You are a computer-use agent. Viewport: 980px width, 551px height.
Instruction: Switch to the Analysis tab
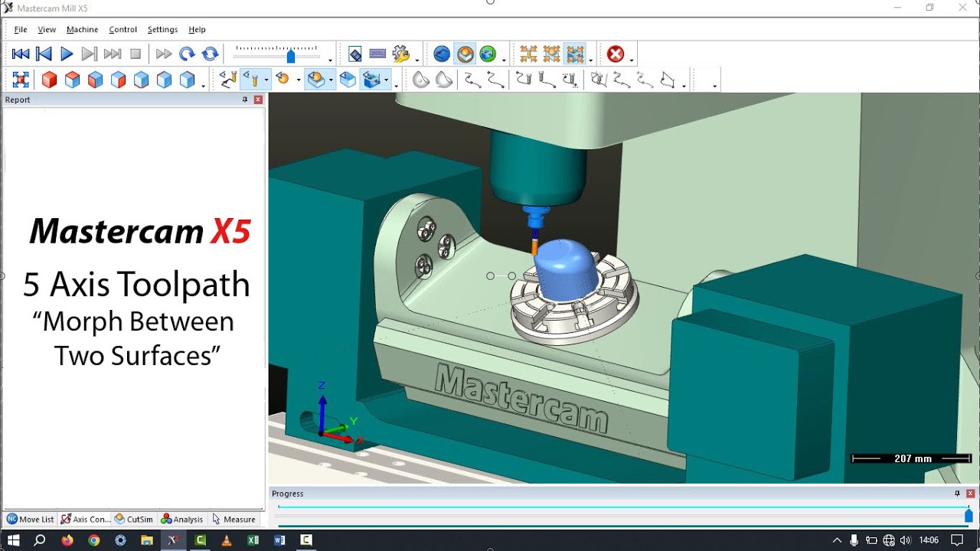tap(182, 519)
